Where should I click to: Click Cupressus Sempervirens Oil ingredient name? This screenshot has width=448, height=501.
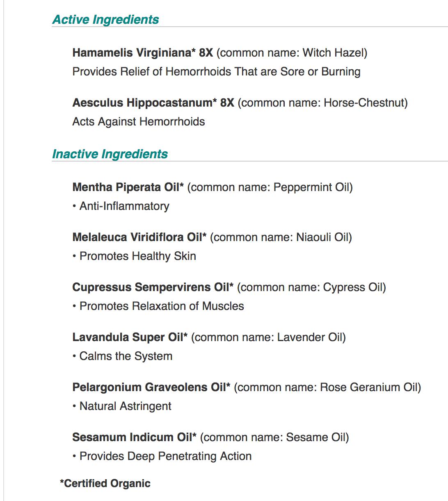tap(153, 287)
